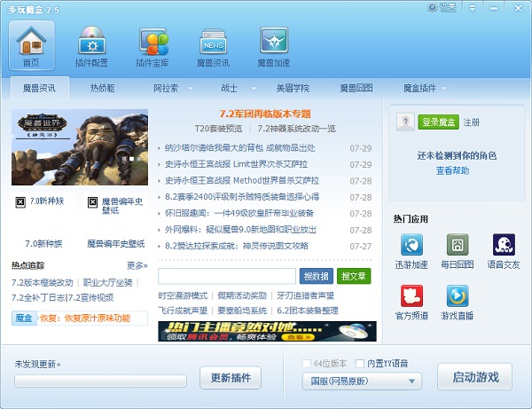
Task: Open the 每日囧图 app icon
Action: (458, 250)
